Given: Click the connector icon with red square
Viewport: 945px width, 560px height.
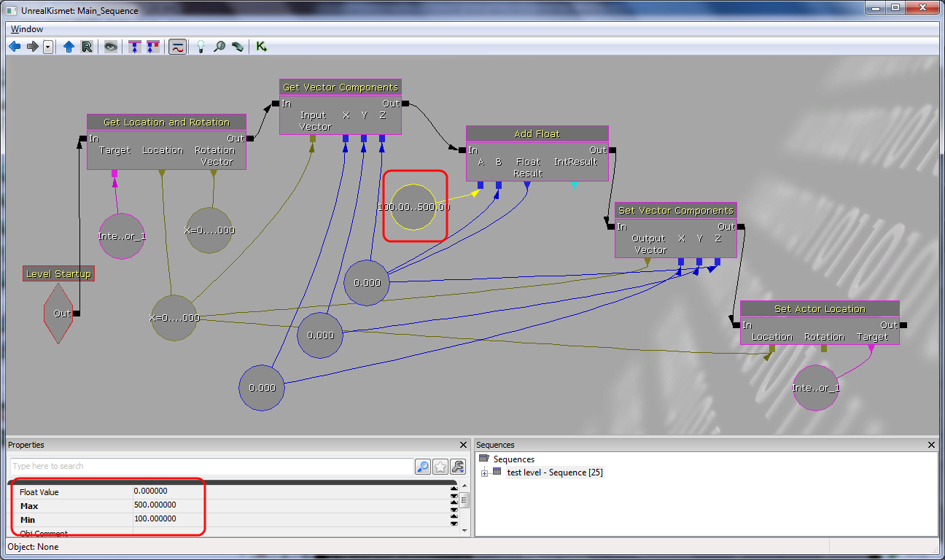Looking at the screenshot, I should tap(152, 47).
